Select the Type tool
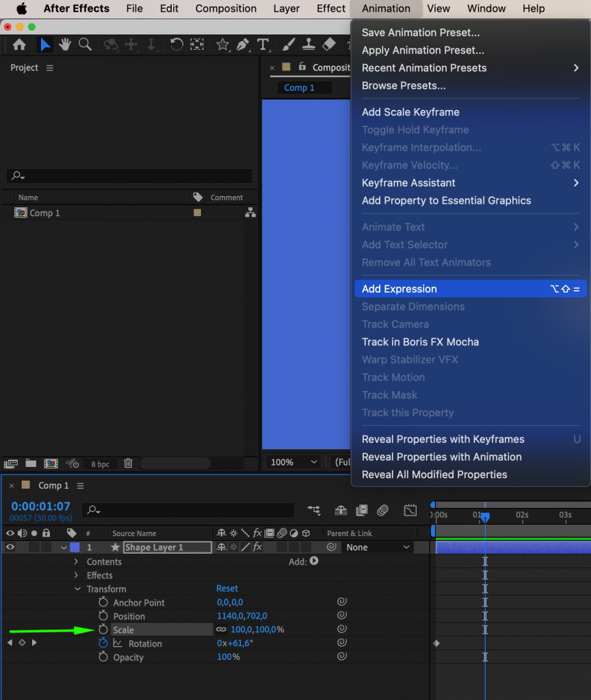The height and width of the screenshot is (700, 591). [264, 44]
